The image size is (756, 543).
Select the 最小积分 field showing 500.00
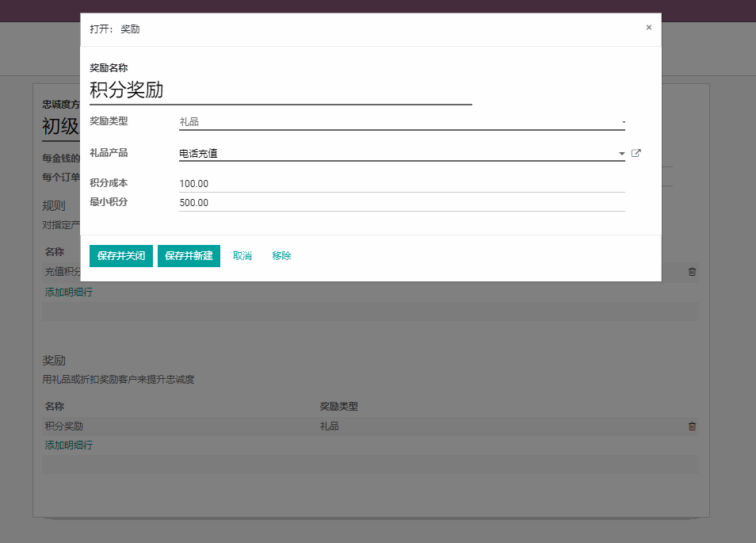(x=402, y=203)
